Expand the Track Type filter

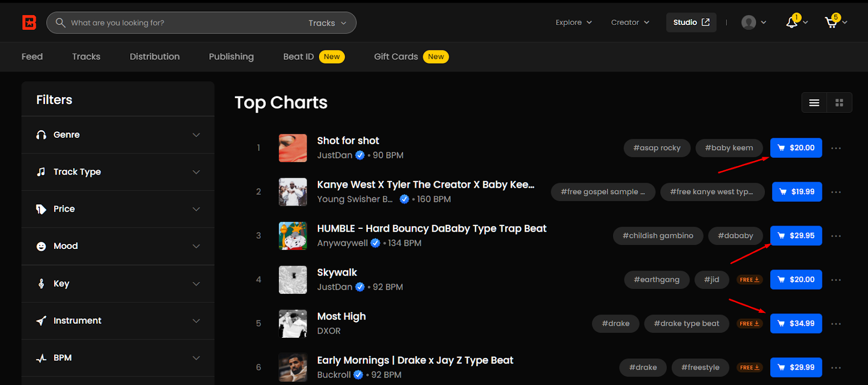click(118, 172)
